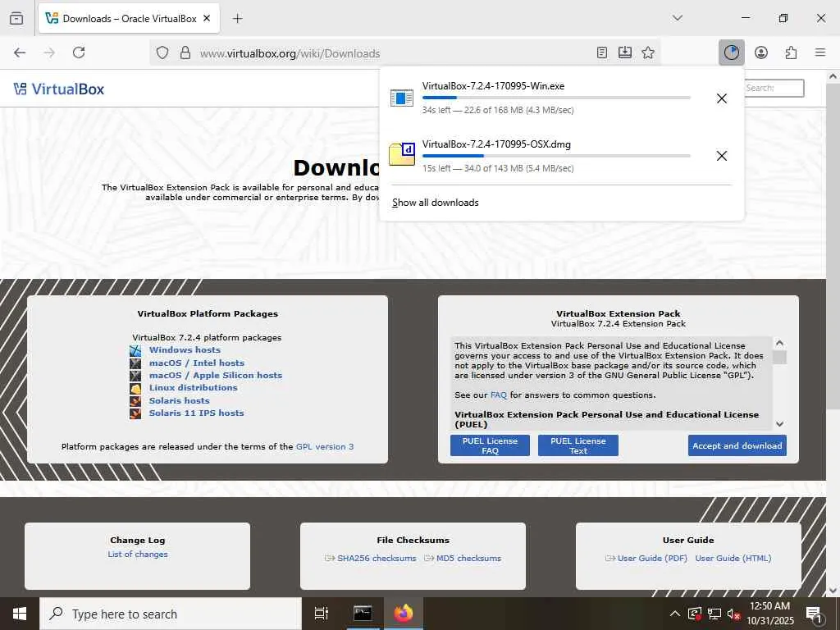Image resolution: width=840 pixels, height=630 pixels.
Task: Close the Downloads – Oracle VirtualBox tab
Action: coord(207,18)
